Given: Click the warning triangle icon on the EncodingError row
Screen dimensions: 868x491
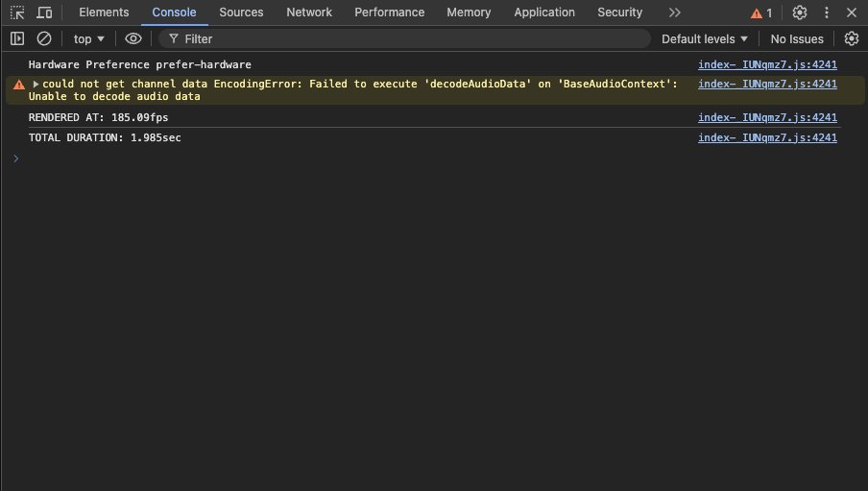Looking at the screenshot, I should click(x=19, y=85).
